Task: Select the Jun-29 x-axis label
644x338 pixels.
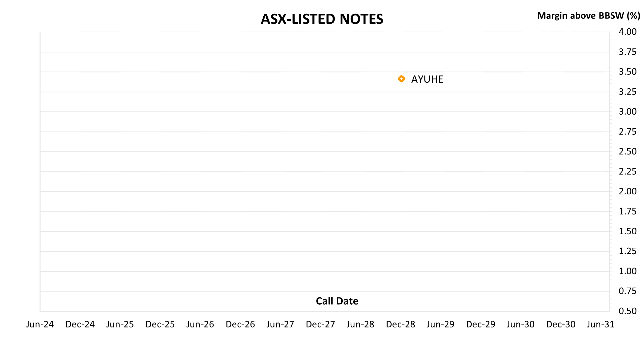Action: [440, 324]
